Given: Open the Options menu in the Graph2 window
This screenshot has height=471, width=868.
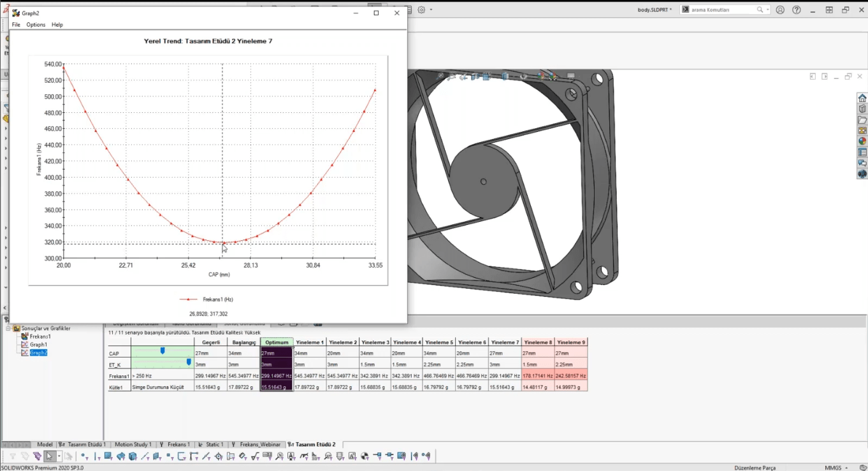Looking at the screenshot, I should point(36,24).
